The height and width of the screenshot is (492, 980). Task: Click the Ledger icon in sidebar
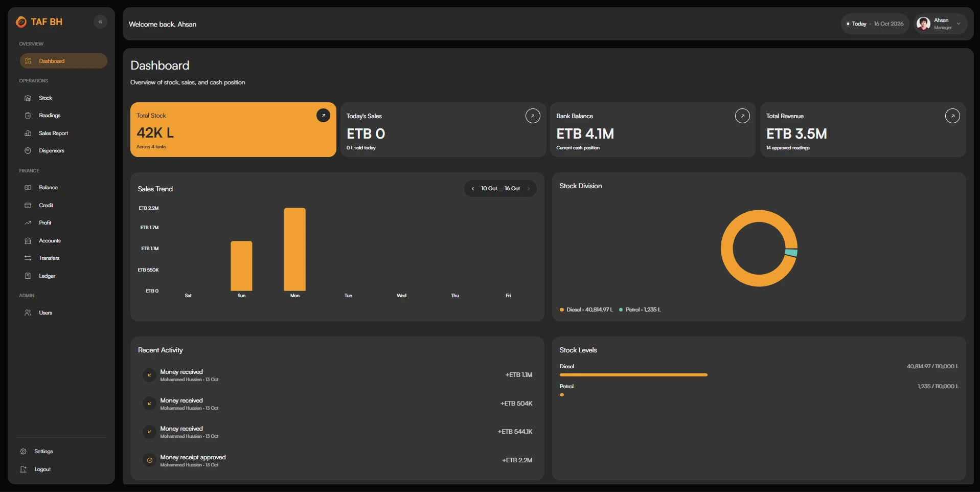click(28, 276)
